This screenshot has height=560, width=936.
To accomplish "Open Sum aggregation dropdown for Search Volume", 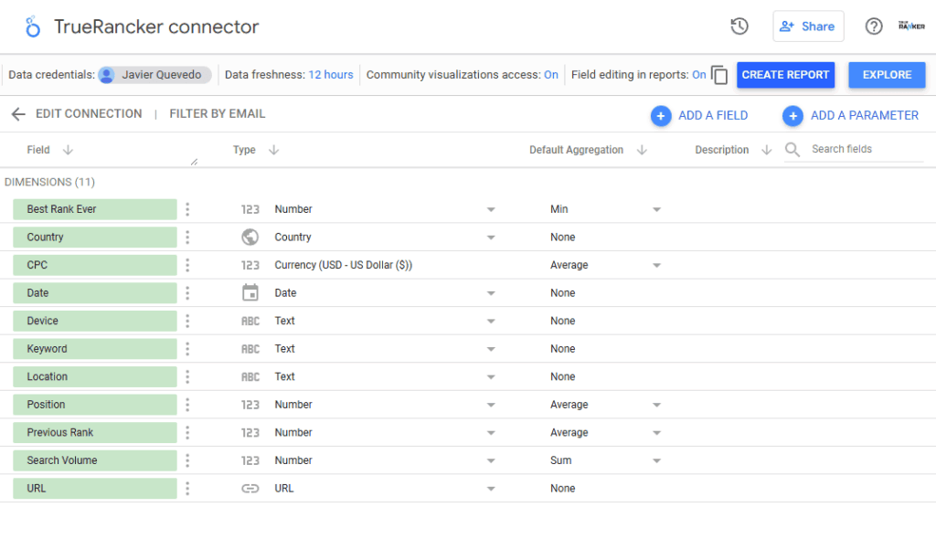I will click(656, 460).
